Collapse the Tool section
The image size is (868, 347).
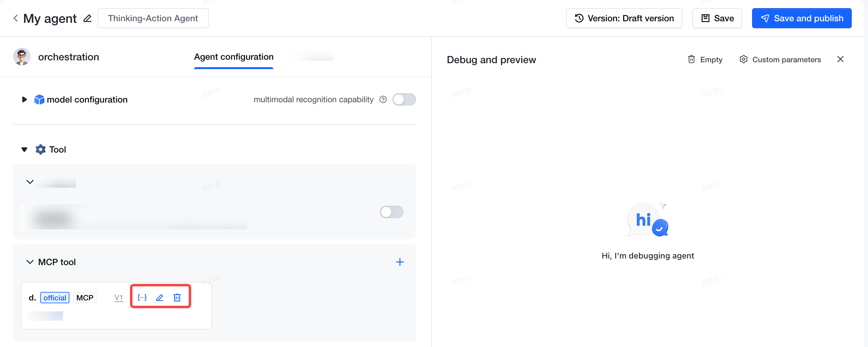[x=24, y=149]
